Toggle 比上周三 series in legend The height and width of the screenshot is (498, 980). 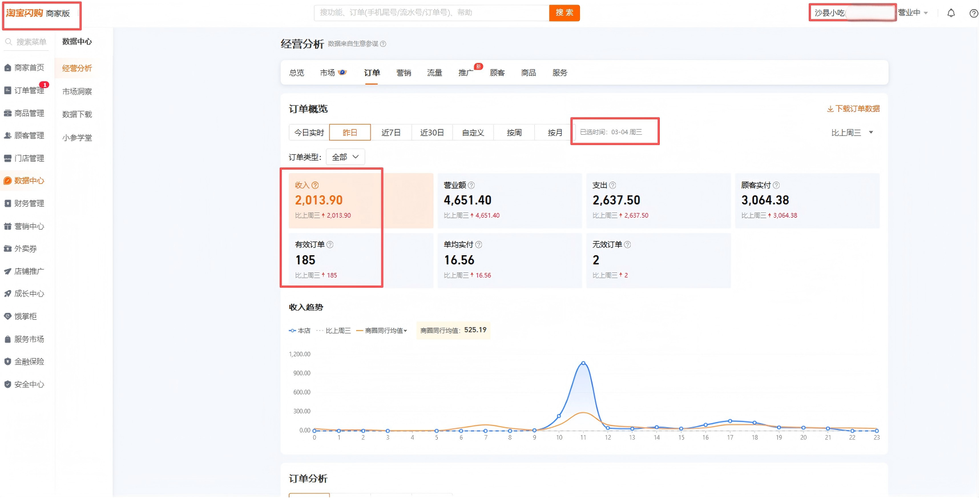(x=334, y=331)
